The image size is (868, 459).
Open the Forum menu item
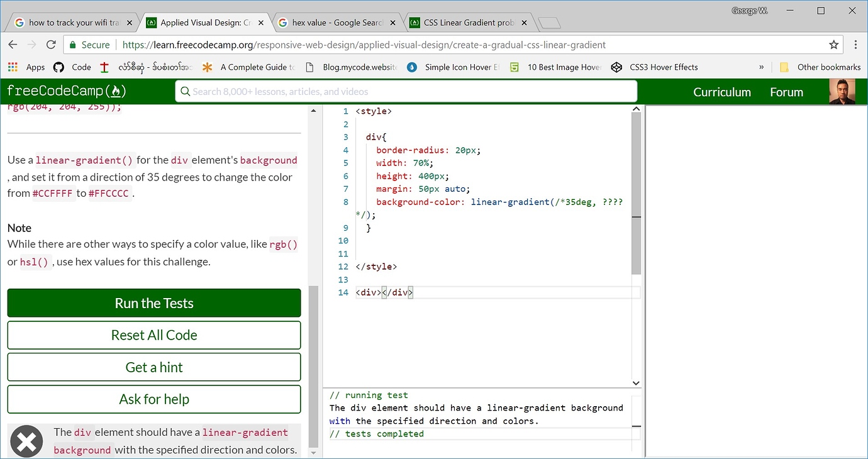(x=786, y=92)
